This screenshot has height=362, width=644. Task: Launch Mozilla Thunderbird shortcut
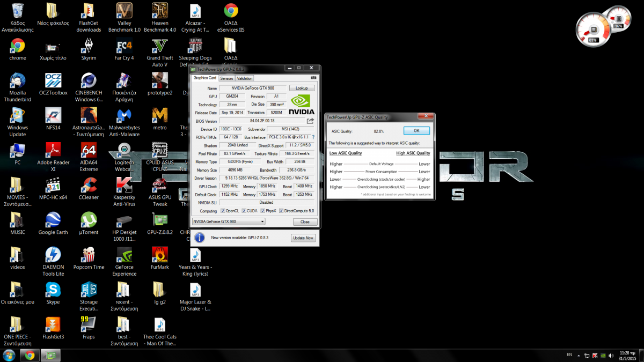pyautogui.click(x=17, y=86)
